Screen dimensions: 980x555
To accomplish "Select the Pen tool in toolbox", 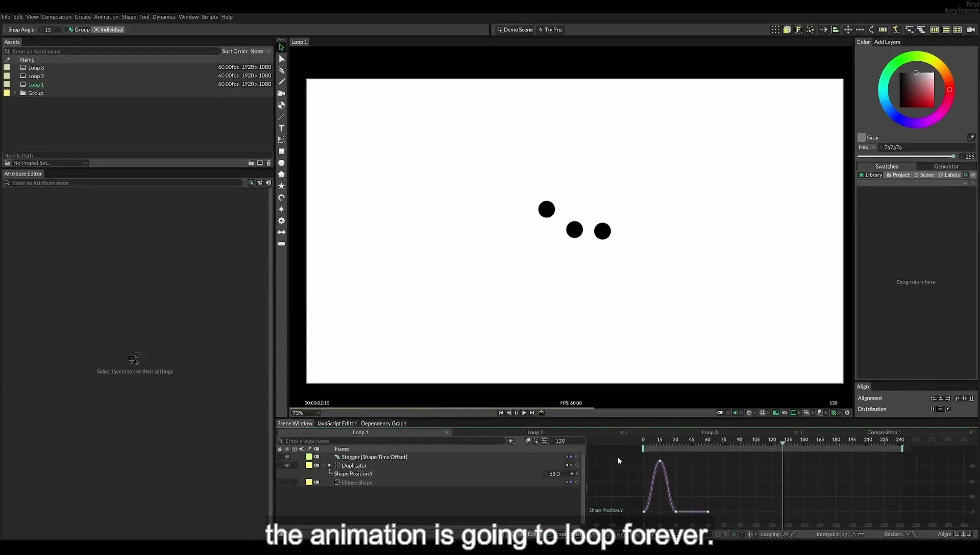I will coord(281,70).
